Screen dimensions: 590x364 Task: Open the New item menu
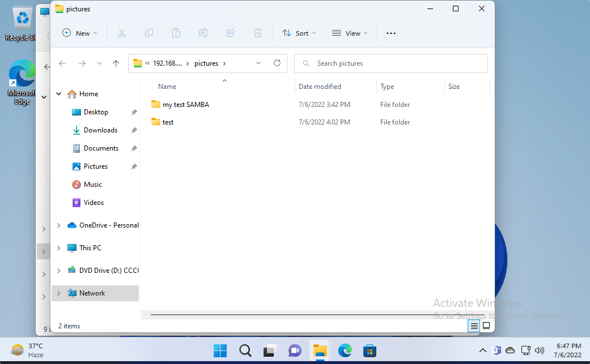click(80, 33)
